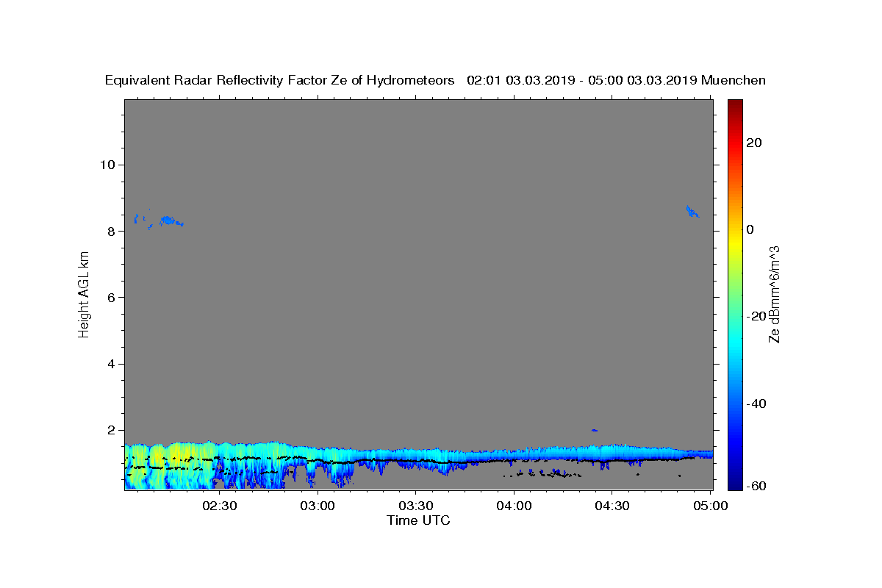Image resolution: width=882 pixels, height=588 pixels.
Task: Click the colorbar label 0
Action: pos(750,229)
